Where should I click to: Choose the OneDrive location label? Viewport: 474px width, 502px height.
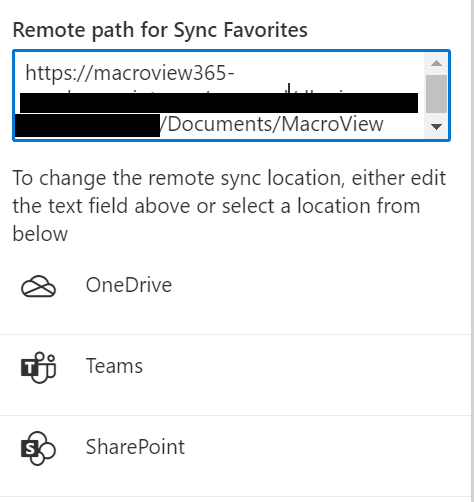[129, 285]
